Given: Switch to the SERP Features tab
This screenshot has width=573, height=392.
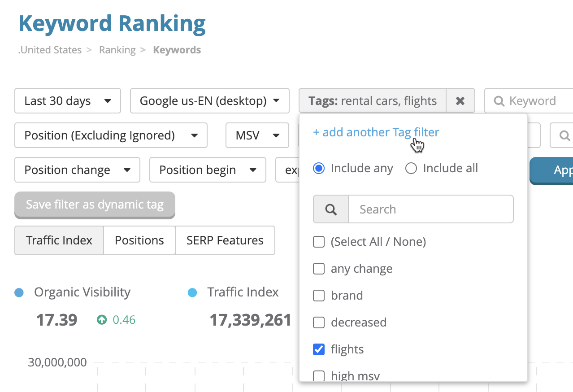Looking at the screenshot, I should tap(225, 240).
